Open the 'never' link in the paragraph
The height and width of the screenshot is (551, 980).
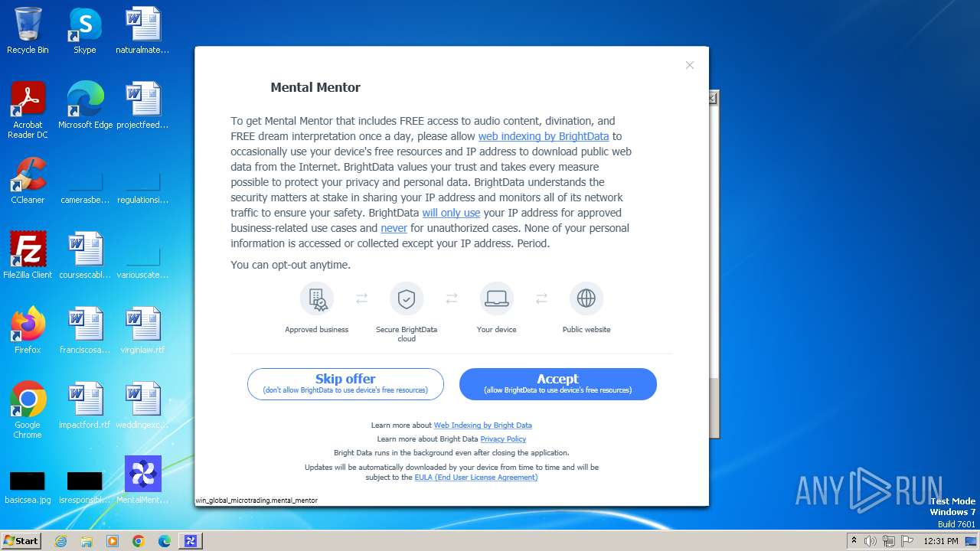(394, 228)
